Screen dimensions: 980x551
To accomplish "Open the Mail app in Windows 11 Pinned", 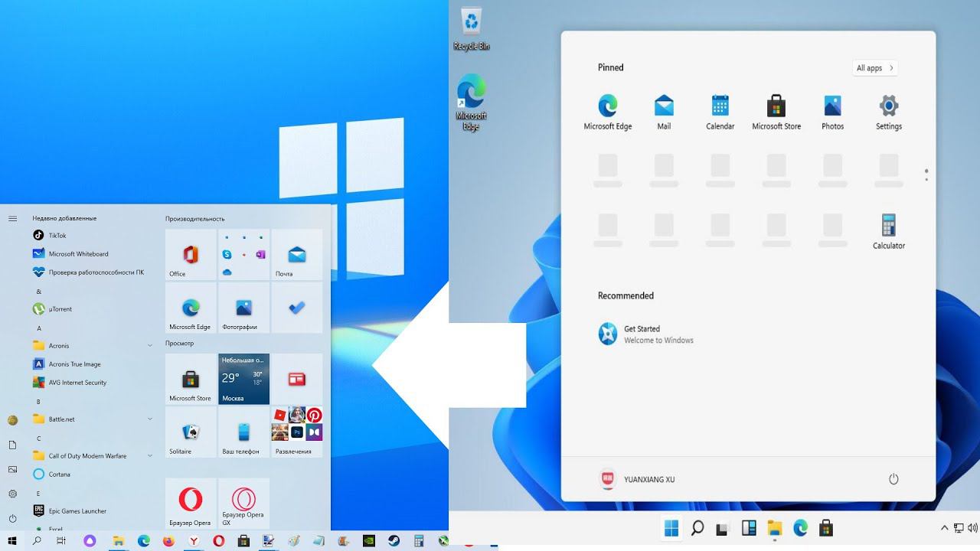I will tap(664, 112).
